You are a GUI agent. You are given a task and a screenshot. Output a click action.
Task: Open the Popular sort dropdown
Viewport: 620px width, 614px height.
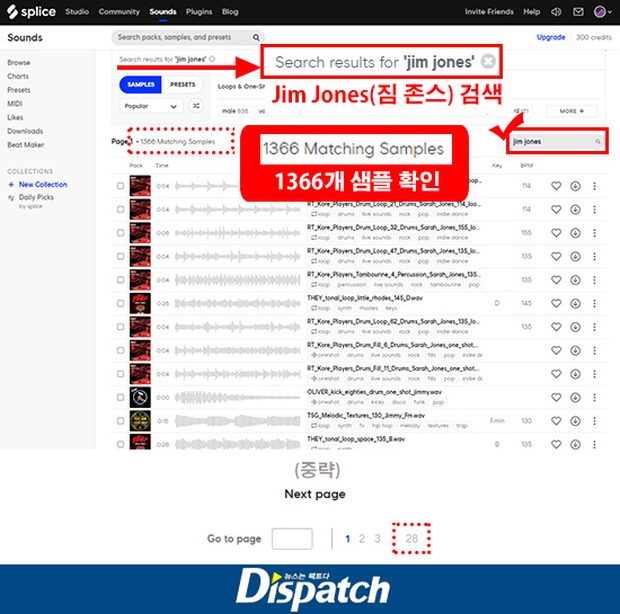[151, 106]
